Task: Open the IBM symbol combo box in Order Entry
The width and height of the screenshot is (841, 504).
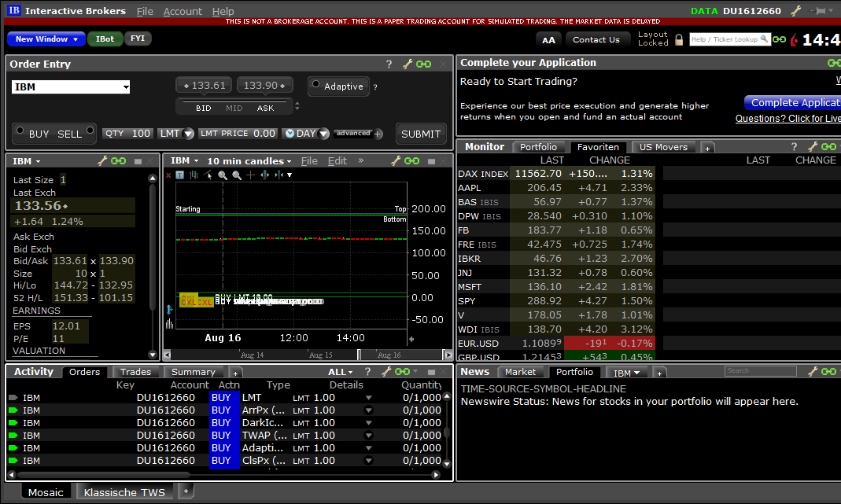Action: (71, 86)
